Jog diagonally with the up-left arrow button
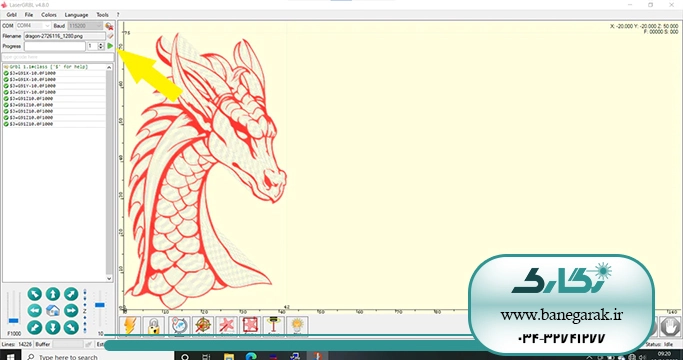Viewport: 683px width, 360px height. [x=34, y=294]
